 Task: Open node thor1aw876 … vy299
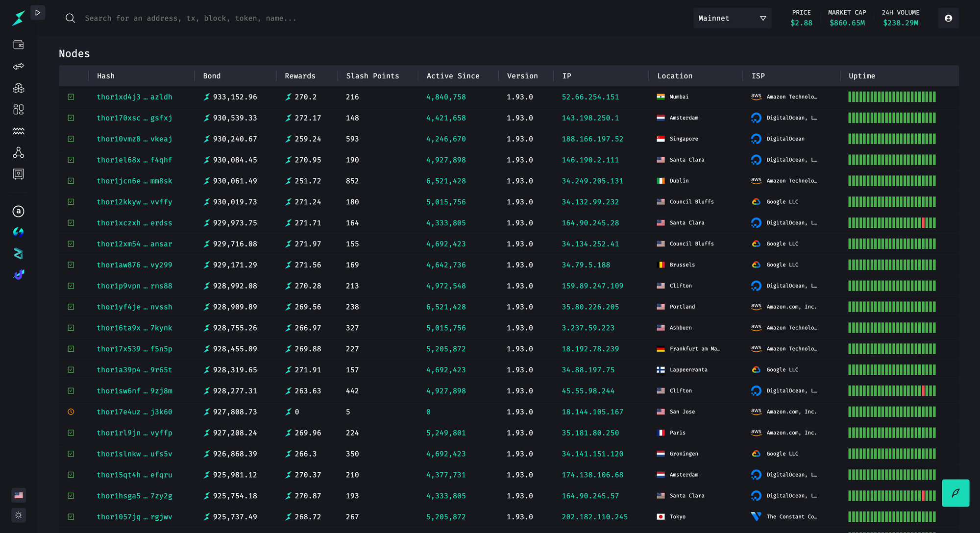click(x=134, y=265)
